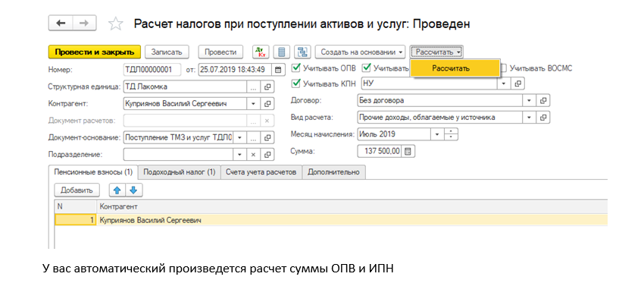Screen dimensions: 644x283
Task: Enable Учитывать ВОСМС checkbox
Action: point(504,68)
